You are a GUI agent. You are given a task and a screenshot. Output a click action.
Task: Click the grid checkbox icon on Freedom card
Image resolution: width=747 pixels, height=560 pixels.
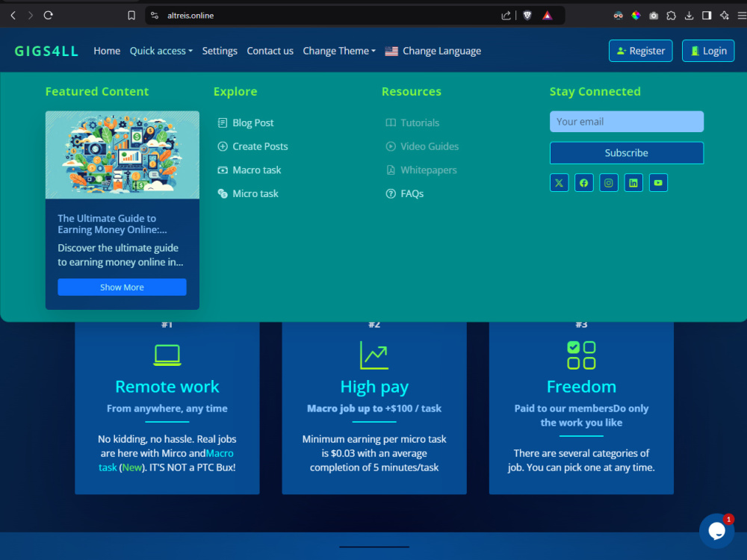point(581,355)
